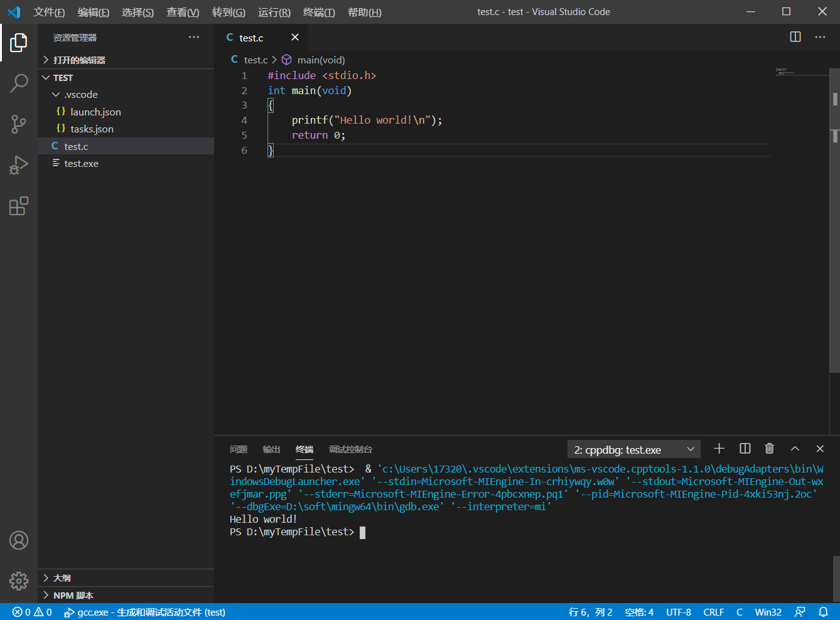This screenshot has height=620, width=840.
Task: Click the CRLF line ending indicator
Action: [x=713, y=612]
